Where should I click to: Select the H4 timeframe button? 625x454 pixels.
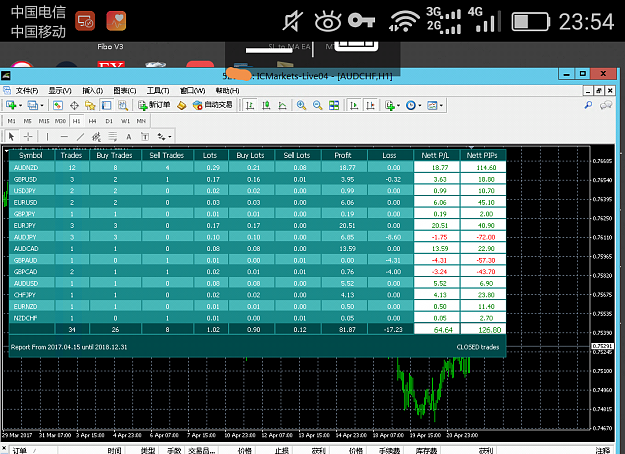pyautogui.click(x=92, y=121)
